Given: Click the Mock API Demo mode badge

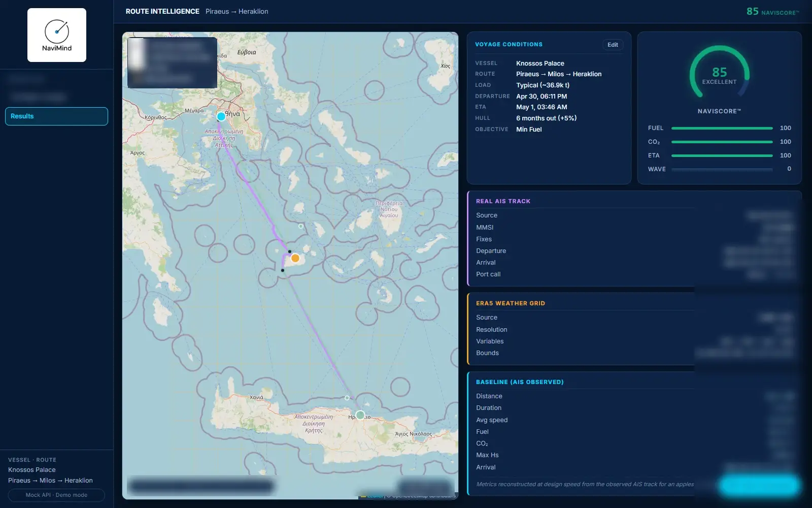Looking at the screenshot, I should [56, 495].
